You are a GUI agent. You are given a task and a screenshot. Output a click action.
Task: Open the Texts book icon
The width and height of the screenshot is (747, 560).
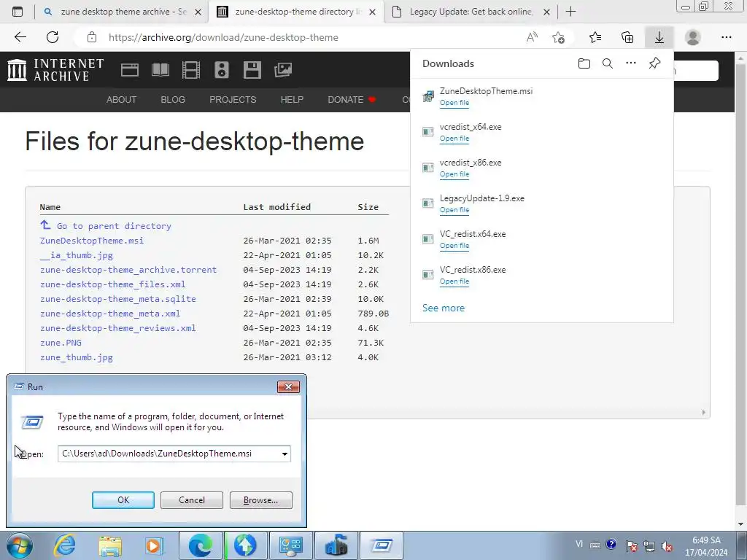coord(160,70)
